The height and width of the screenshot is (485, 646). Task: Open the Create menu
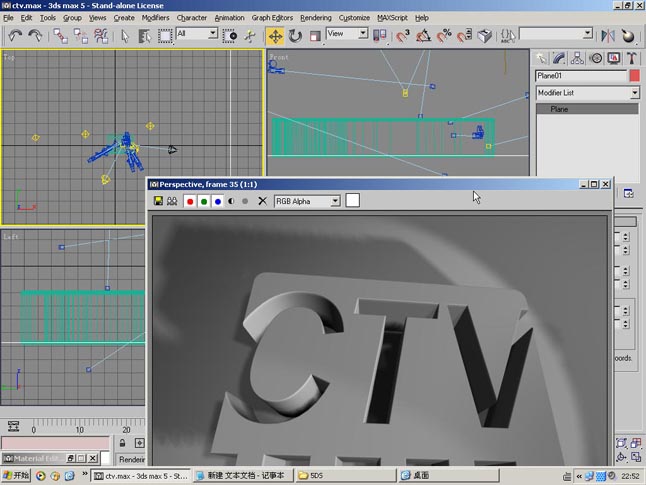tap(124, 18)
